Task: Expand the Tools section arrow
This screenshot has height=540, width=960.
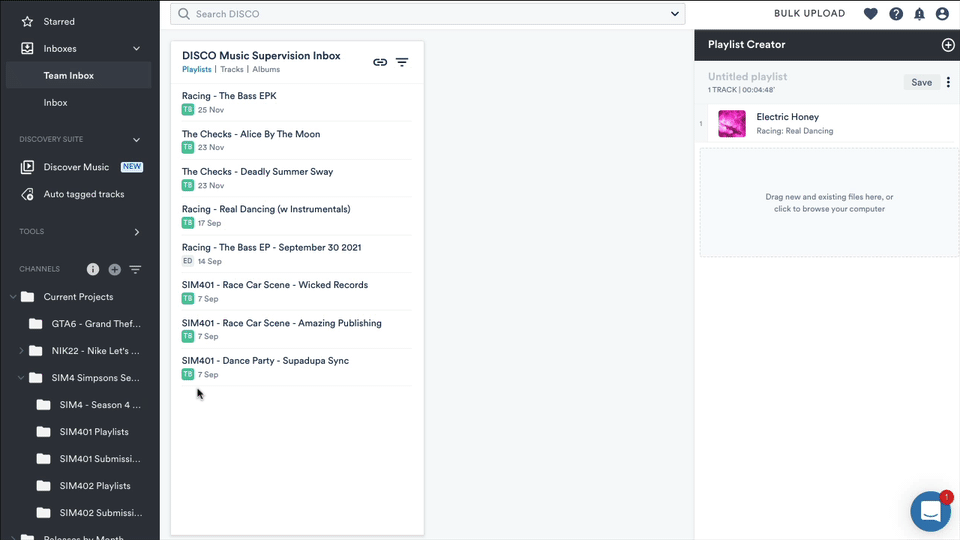Action: pos(137,232)
